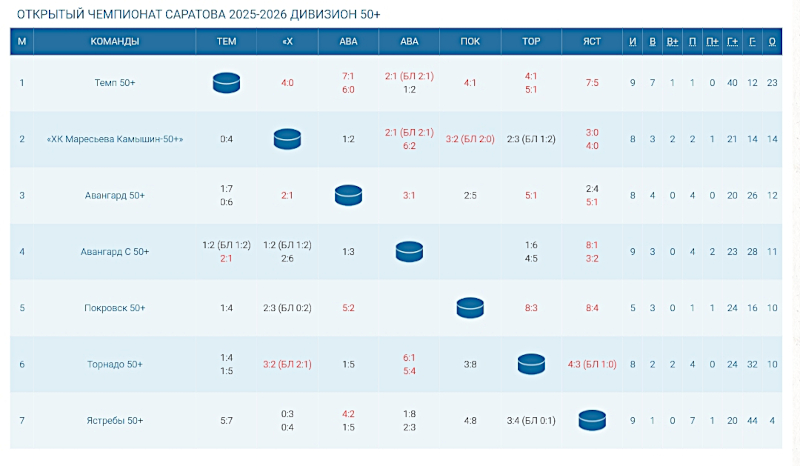Open the 7:5 match result in Темп row
The width and height of the screenshot is (800, 466).
592,82
